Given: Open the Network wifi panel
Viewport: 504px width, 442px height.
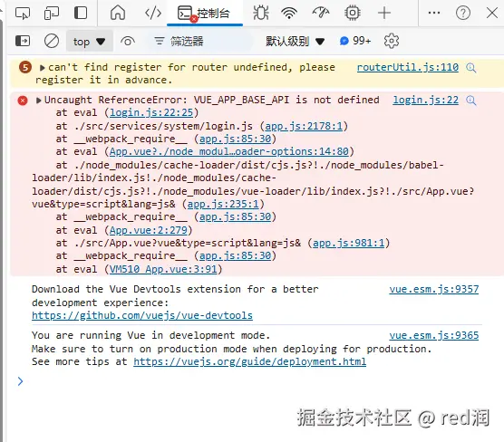Looking at the screenshot, I should coord(289,14).
